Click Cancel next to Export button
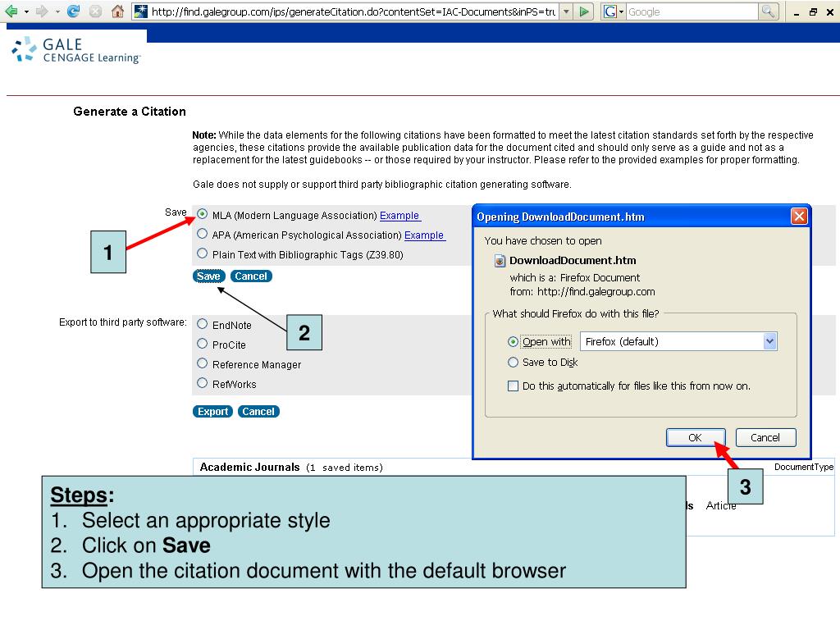The width and height of the screenshot is (840, 630). coord(258,412)
